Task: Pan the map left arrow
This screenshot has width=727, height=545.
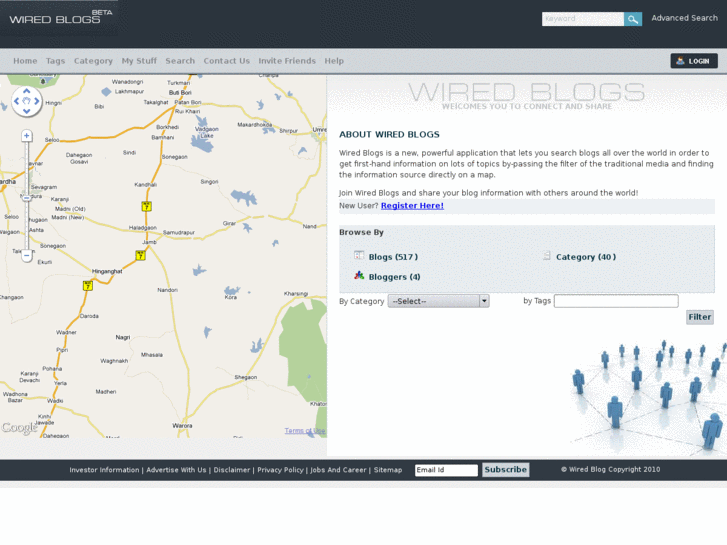Action: tap(17, 101)
